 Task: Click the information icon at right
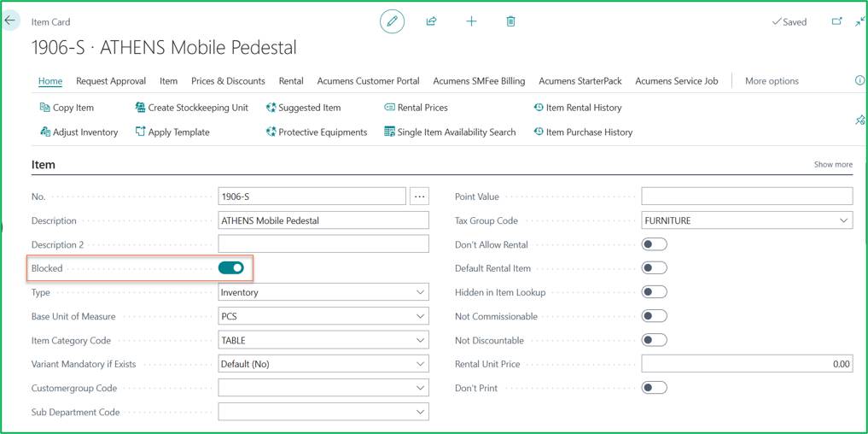pos(859,80)
